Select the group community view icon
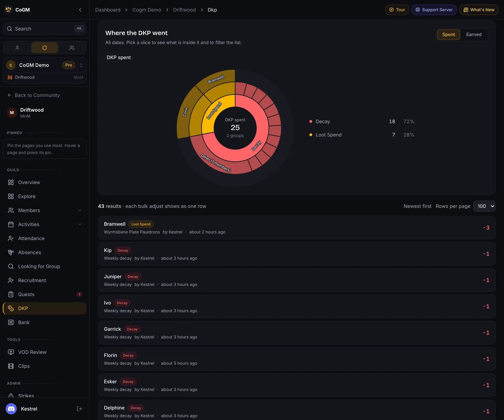Image resolution: width=504 pixels, height=420 pixels. click(x=72, y=48)
